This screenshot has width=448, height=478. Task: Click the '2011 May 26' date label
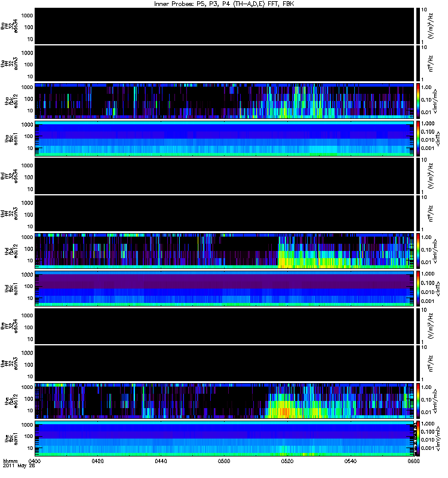(x=19, y=466)
